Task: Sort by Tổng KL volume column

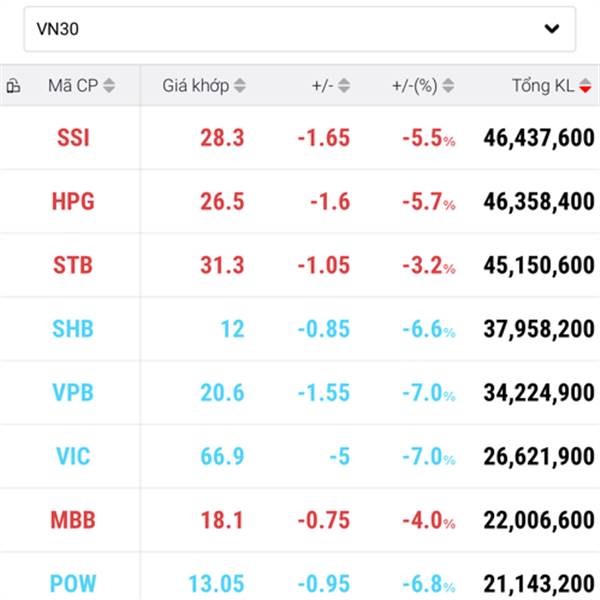Action: [x=552, y=85]
